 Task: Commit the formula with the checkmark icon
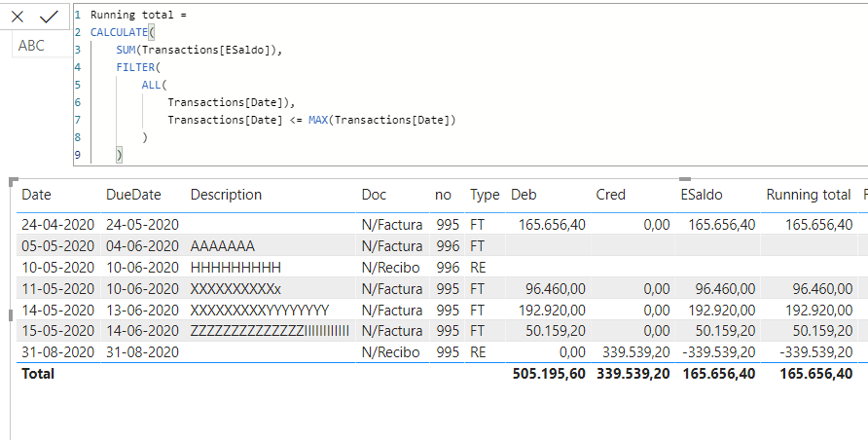pos(50,18)
